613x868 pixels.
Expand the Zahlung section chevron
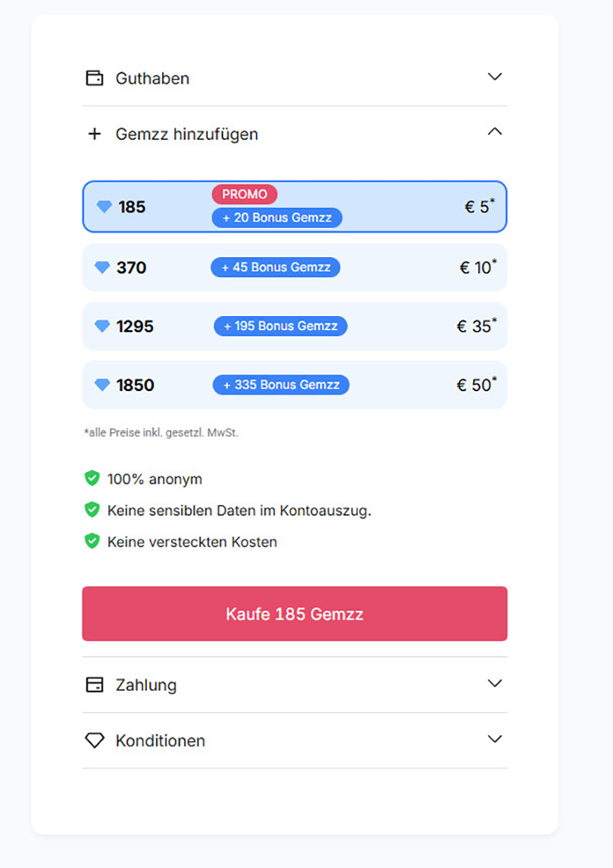click(495, 683)
